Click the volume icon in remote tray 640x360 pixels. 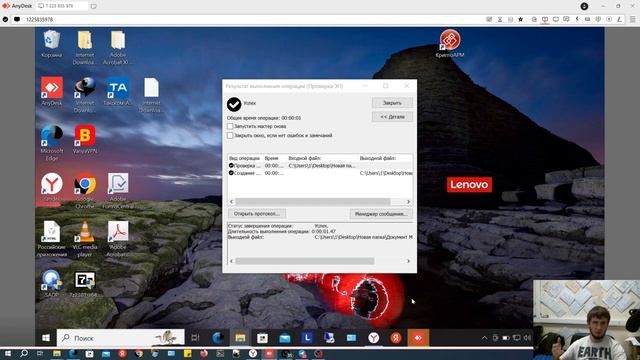click(527, 338)
